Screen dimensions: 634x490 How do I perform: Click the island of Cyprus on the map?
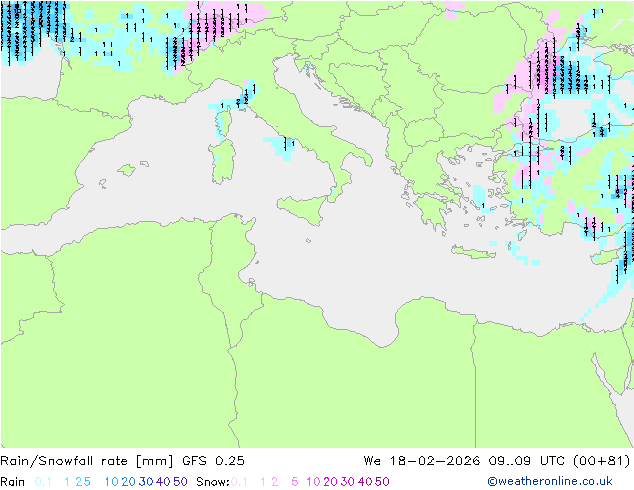point(607,257)
